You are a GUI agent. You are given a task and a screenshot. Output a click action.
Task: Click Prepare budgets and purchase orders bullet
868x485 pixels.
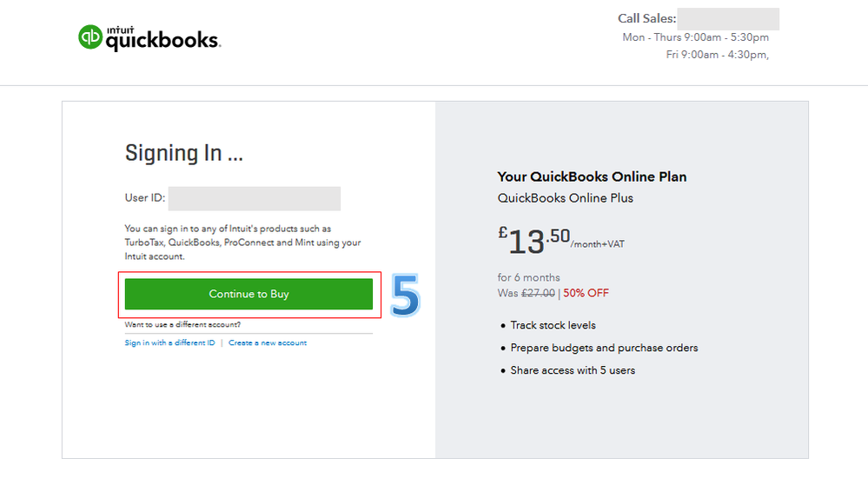point(604,348)
